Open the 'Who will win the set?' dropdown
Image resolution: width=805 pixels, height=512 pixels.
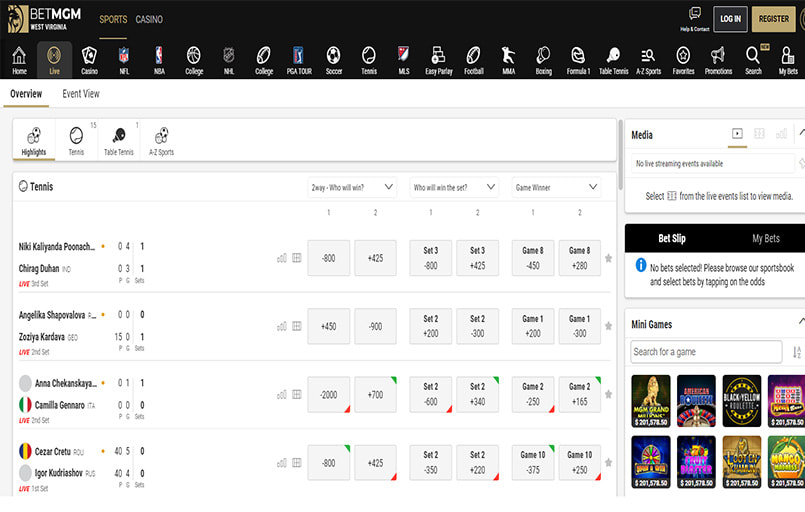coord(454,187)
